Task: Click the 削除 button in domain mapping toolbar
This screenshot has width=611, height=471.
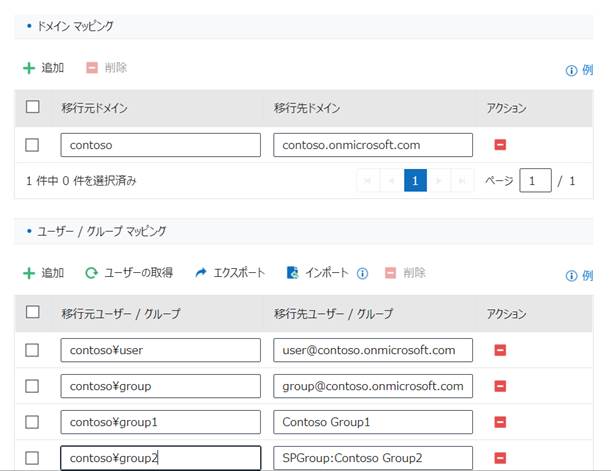Action: coord(106,68)
